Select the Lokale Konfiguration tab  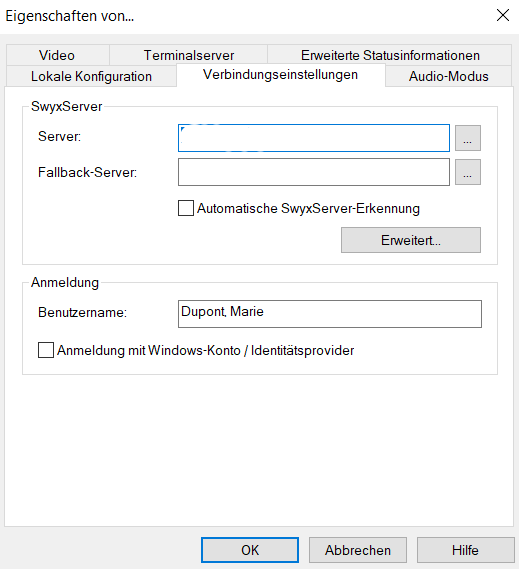(91, 76)
